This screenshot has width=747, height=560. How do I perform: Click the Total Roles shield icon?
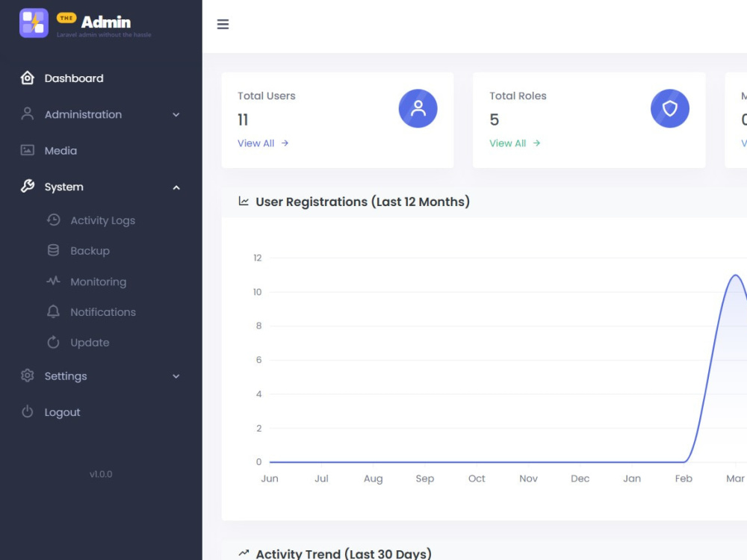(670, 108)
